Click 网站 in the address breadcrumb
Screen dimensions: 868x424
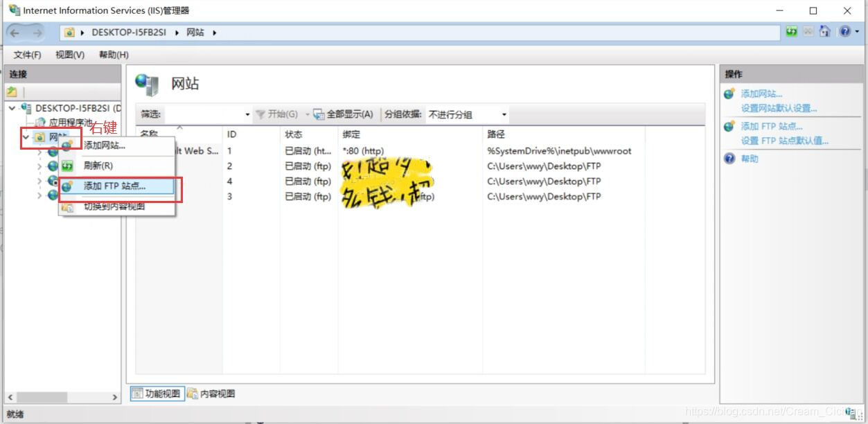pyautogui.click(x=195, y=33)
